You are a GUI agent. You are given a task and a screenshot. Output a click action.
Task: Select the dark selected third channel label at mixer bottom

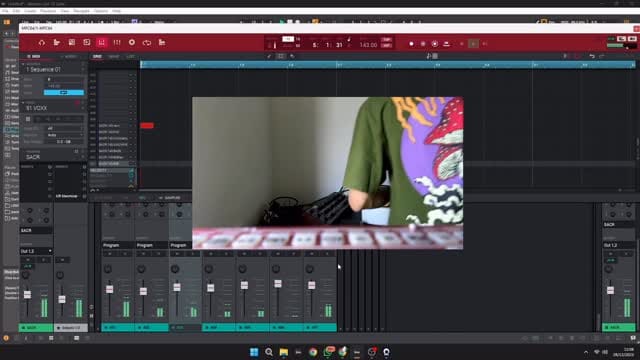pos(185,327)
